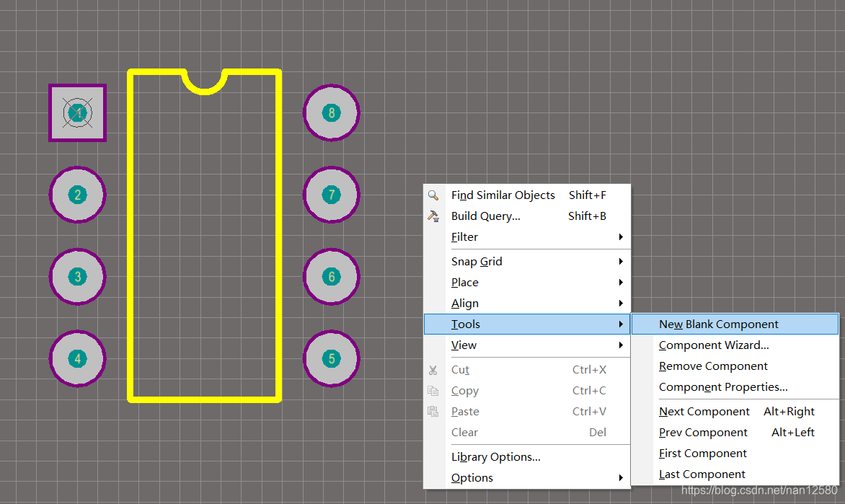Select round pad 7

(332, 195)
